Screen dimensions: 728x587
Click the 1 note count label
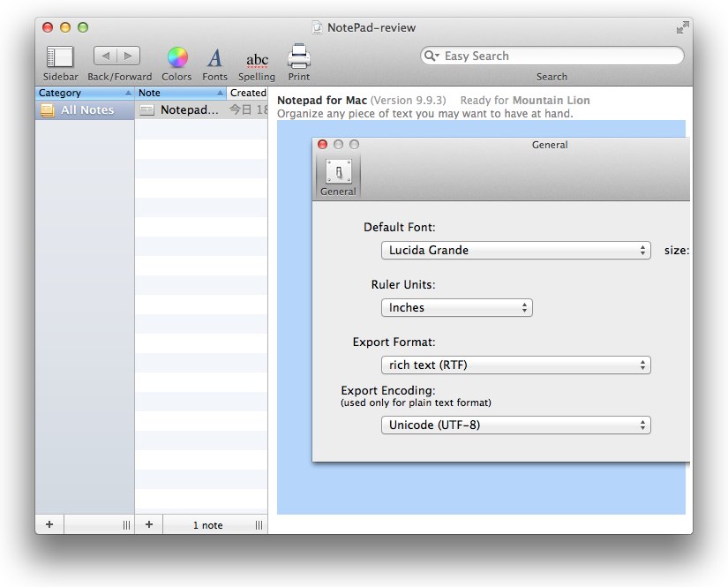pyautogui.click(x=207, y=525)
